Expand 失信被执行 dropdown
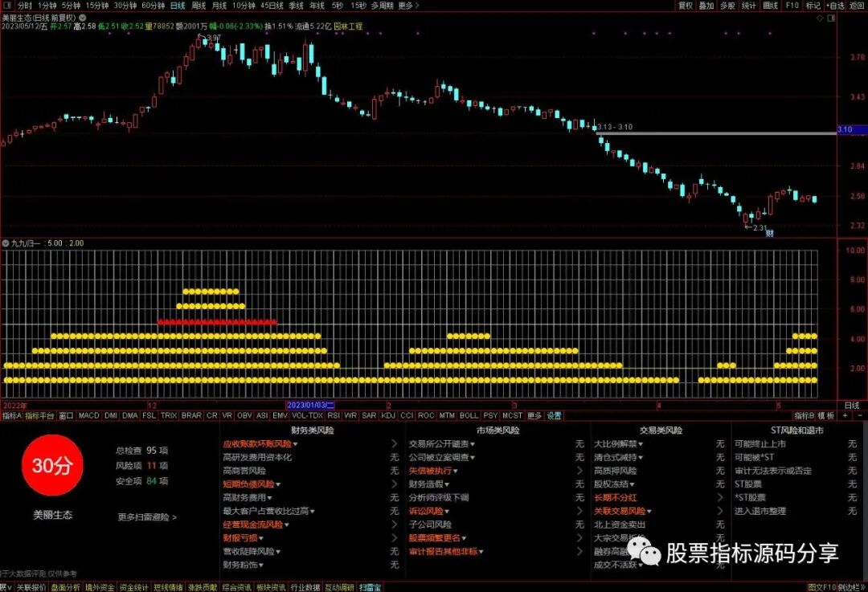Image resolution: width=868 pixels, height=592 pixels. tap(455, 472)
